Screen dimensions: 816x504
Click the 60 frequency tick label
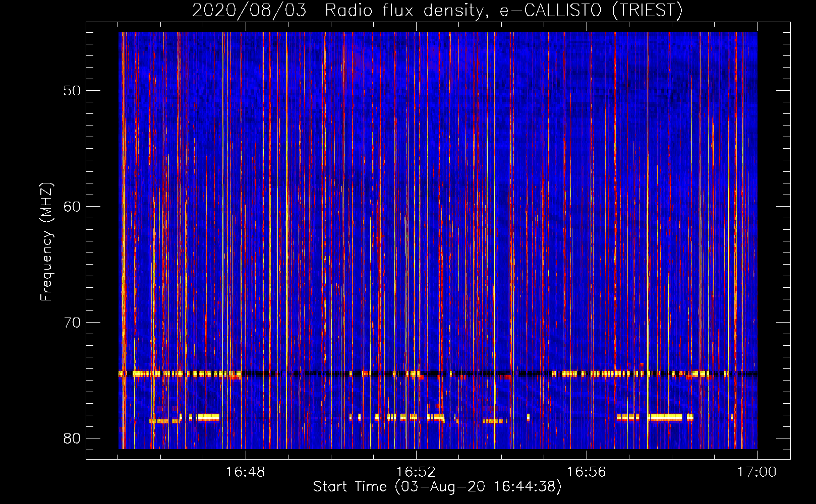click(x=72, y=207)
